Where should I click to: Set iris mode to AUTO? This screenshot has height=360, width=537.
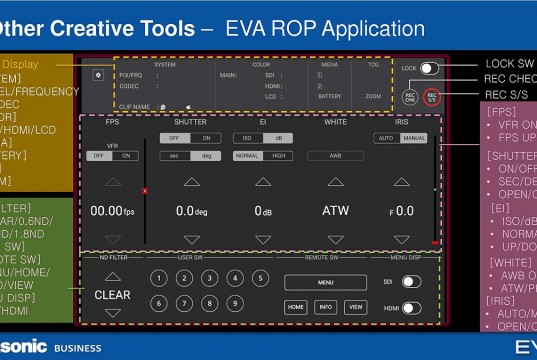(x=387, y=138)
